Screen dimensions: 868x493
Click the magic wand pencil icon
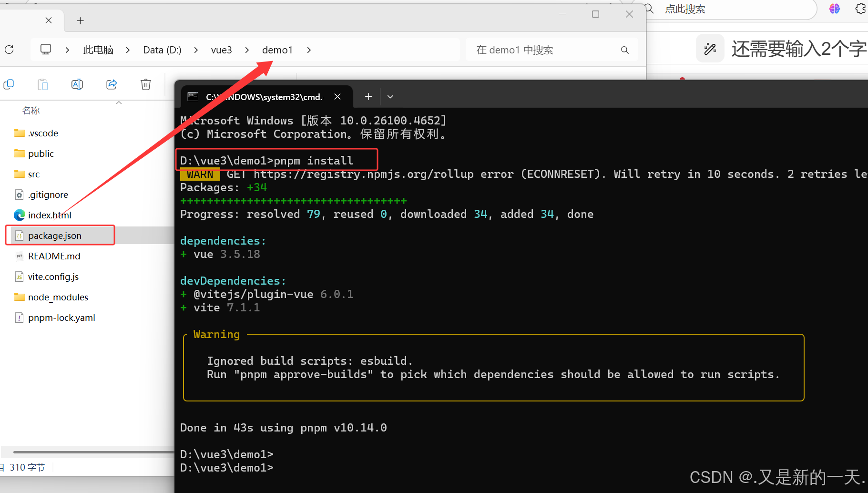coord(710,49)
